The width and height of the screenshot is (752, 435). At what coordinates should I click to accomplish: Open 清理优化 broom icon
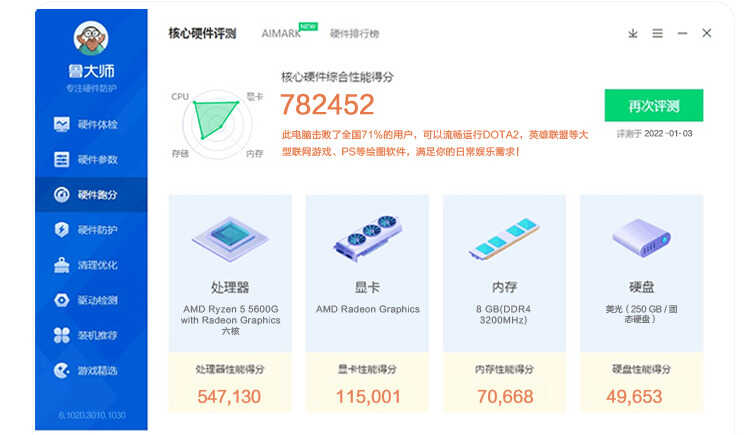(x=61, y=265)
